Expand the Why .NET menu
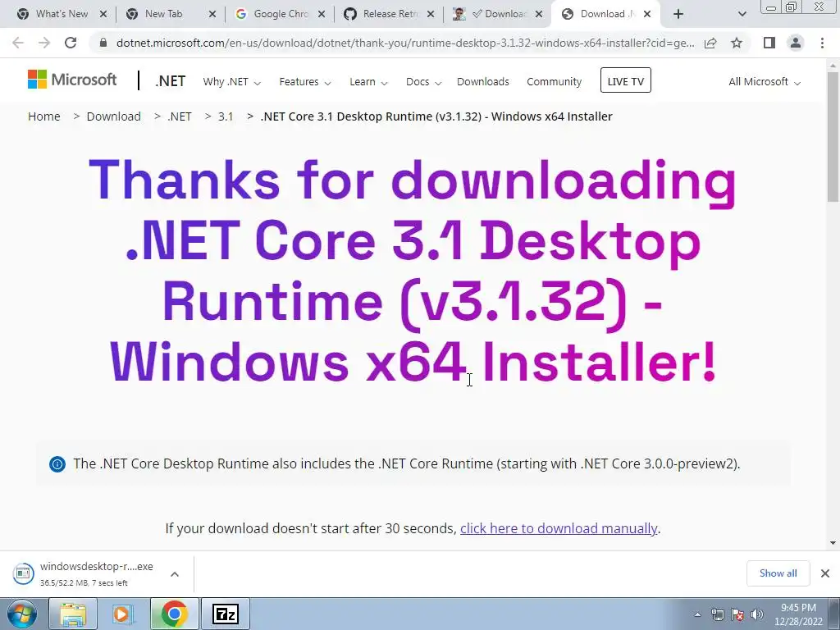840x630 pixels. [x=232, y=82]
